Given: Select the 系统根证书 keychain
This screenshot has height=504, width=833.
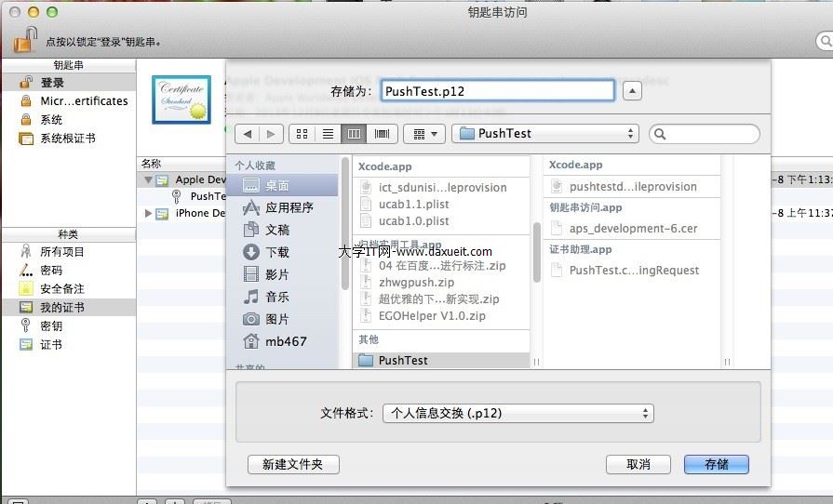Looking at the screenshot, I should click(x=69, y=138).
